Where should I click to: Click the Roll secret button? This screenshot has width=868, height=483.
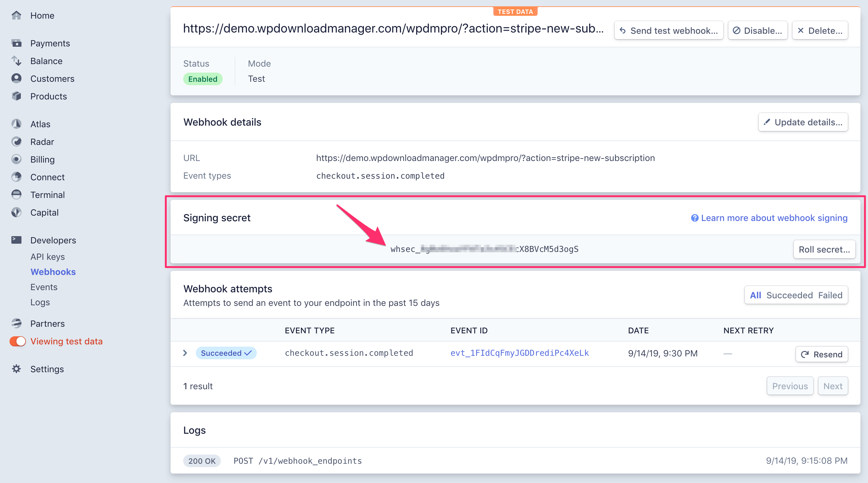824,249
